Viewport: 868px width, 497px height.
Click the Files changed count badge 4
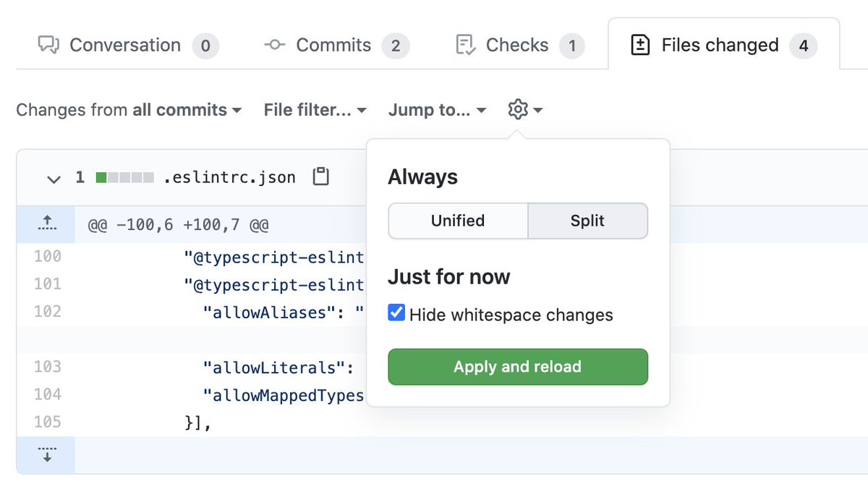tap(804, 46)
